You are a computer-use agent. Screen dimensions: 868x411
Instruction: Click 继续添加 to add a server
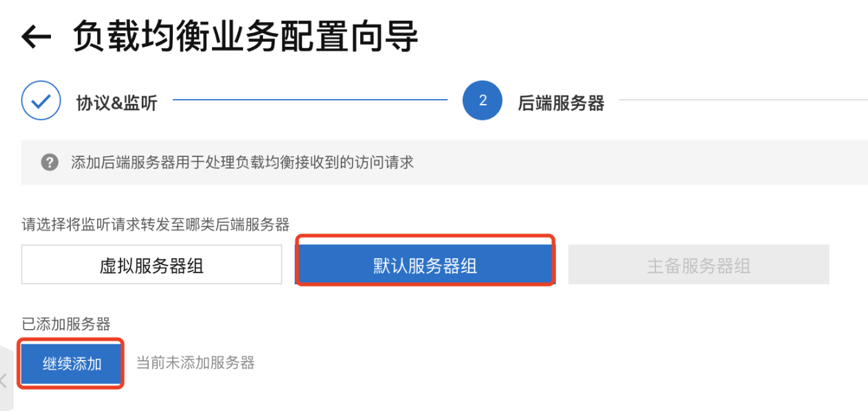(70, 363)
